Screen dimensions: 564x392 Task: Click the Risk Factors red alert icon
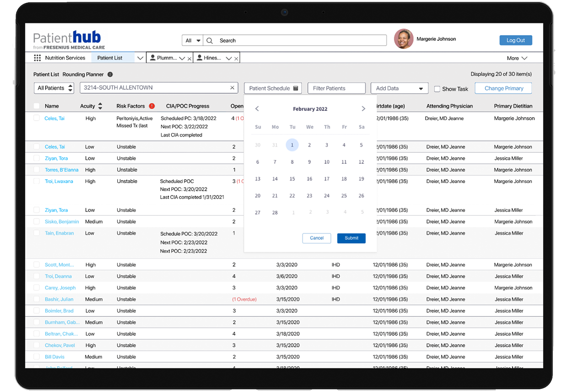pos(152,106)
